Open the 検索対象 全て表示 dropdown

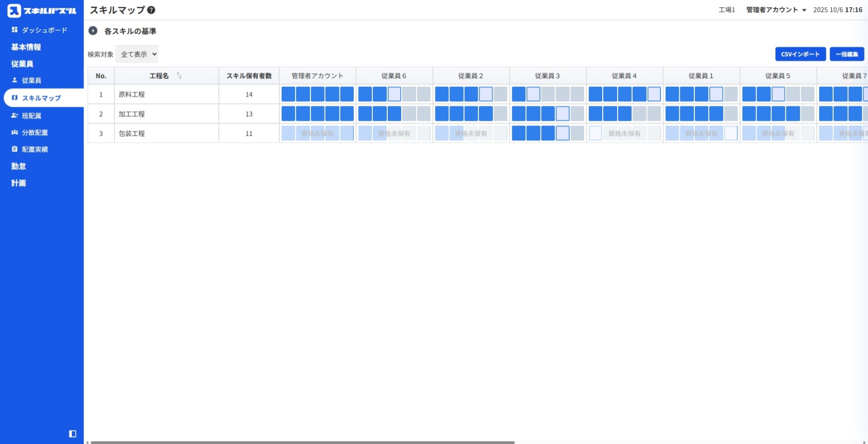click(x=137, y=54)
